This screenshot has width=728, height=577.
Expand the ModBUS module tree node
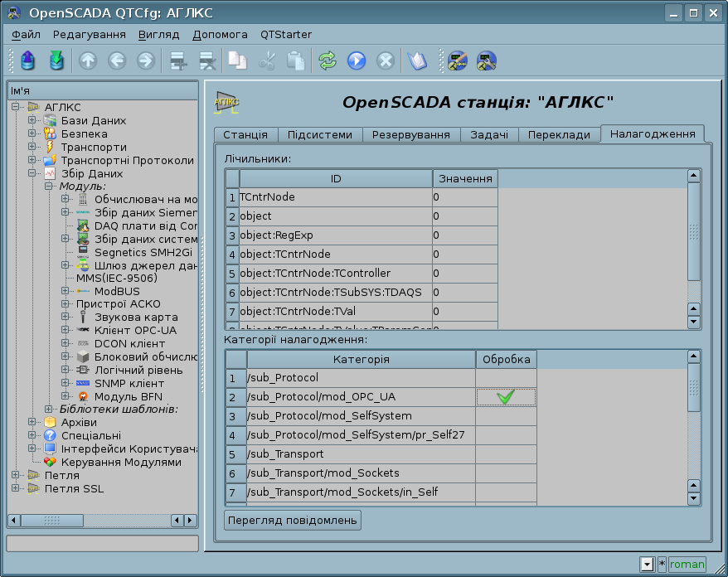tap(66, 291)
